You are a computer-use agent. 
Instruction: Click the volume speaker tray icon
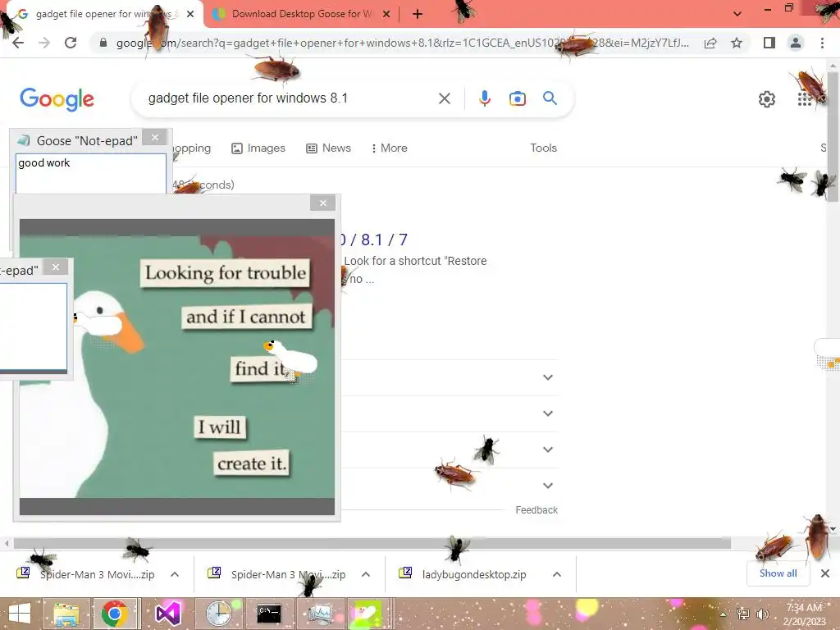761,614
